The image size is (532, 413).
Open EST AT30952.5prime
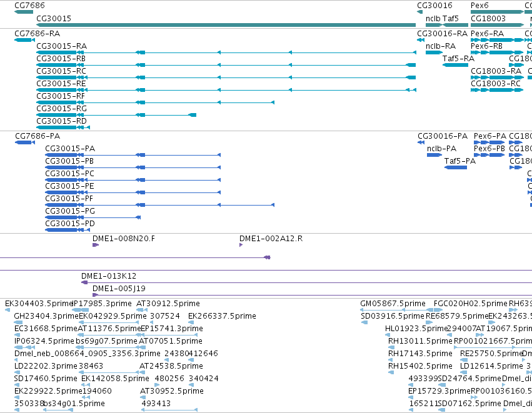172,392
